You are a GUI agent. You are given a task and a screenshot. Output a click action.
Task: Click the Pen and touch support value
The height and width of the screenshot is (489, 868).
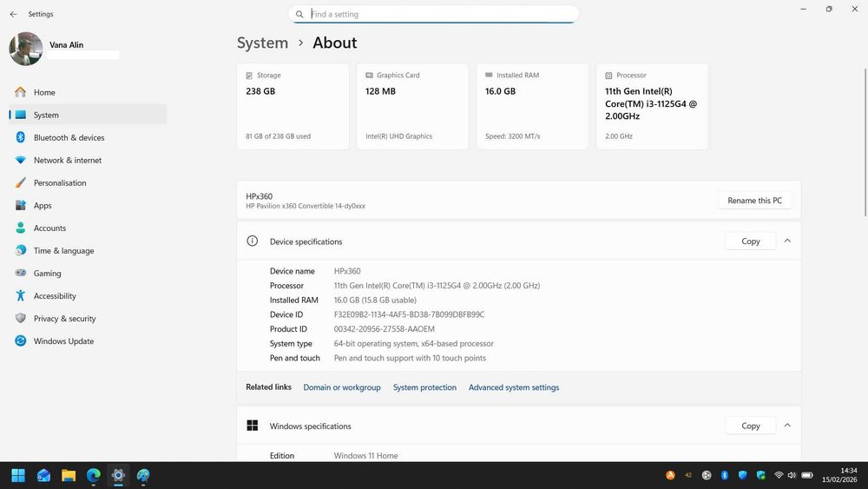(410, 358)
